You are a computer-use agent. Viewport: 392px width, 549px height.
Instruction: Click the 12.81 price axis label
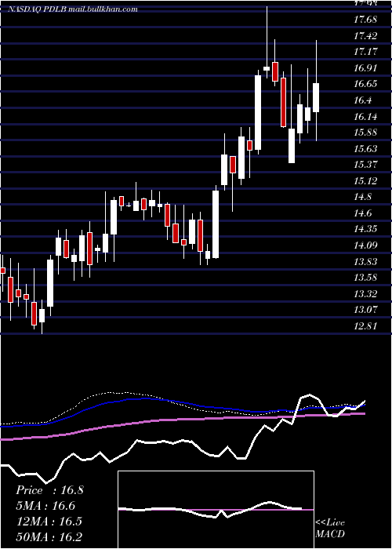(365, 326)
